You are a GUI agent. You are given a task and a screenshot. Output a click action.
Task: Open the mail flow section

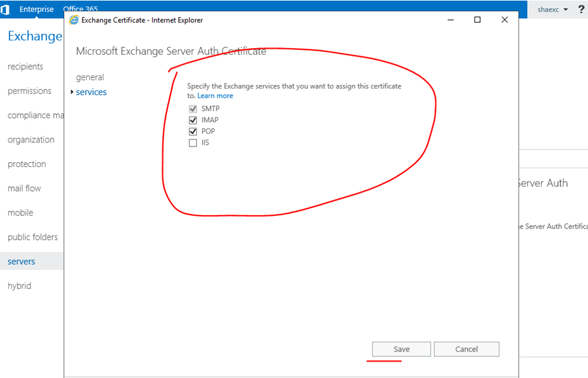pyautogui.click(x=24, y=189)
